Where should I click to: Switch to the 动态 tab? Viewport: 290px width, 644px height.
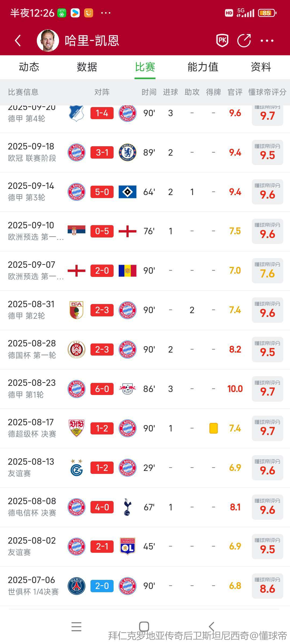pos(29,67)
